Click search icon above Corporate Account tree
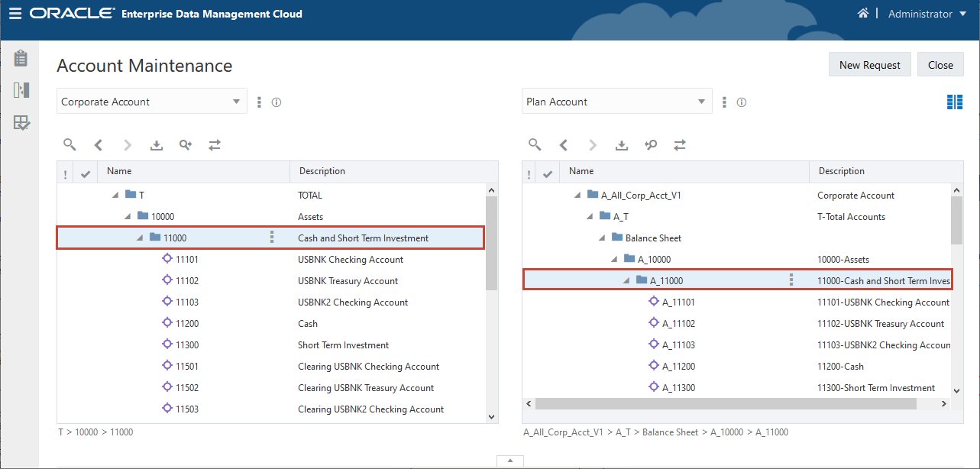 coord(70,144)
